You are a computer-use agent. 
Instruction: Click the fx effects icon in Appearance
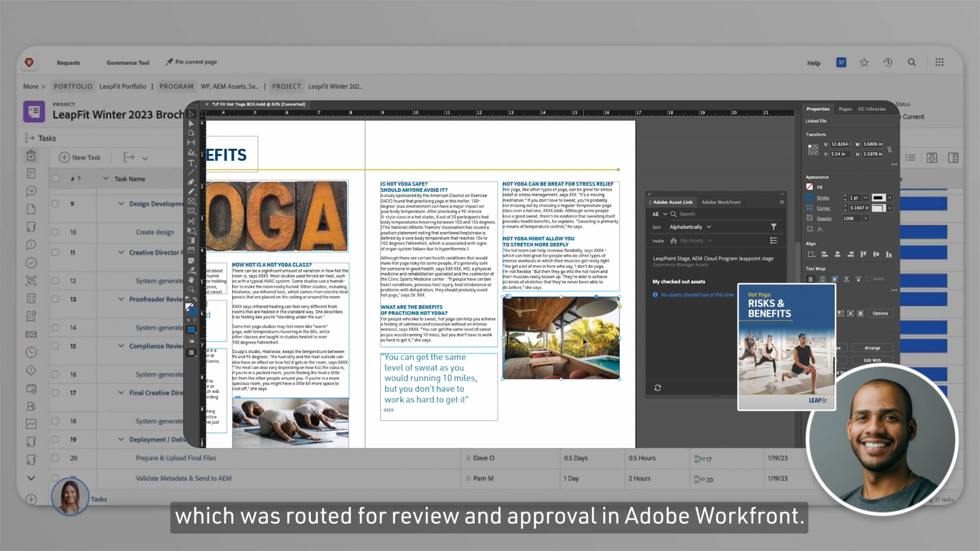click(820, 229)
